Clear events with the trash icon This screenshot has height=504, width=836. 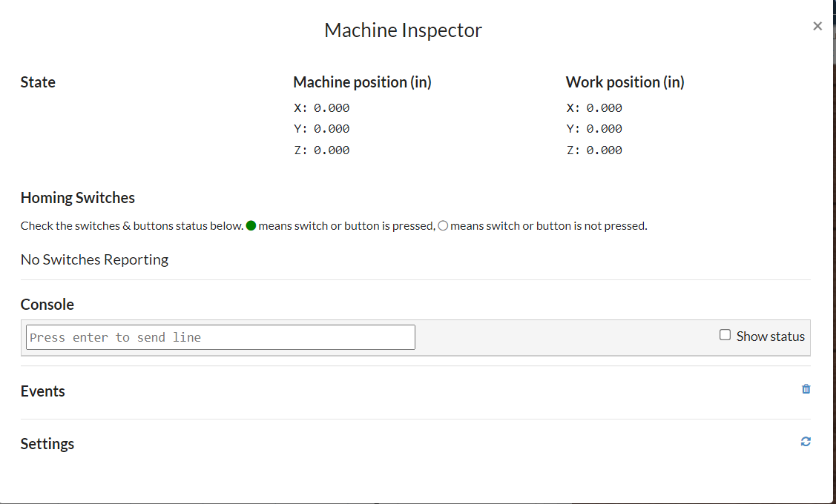click(x=806, y=389)
